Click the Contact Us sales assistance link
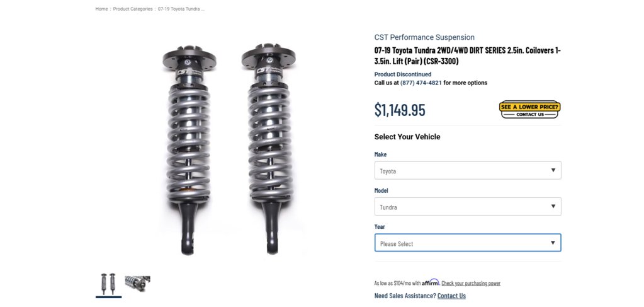The image size is (644, 307). [x=451, y=296]
